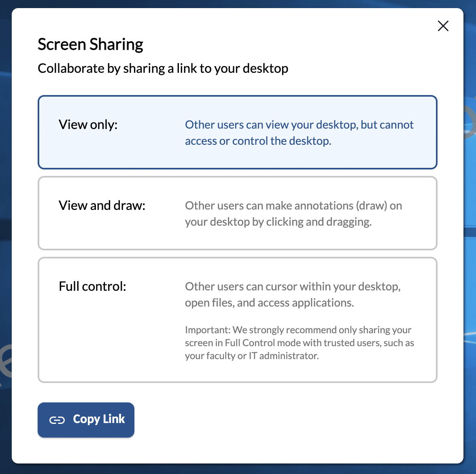
Task: Click empty dialog space right of Copy Link
Action: pyautogui.click(x=283, y=420)
